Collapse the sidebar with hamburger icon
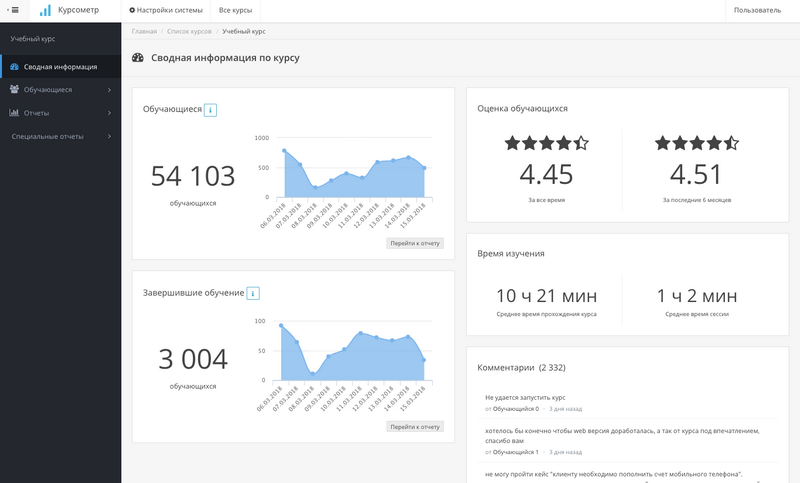This screenshot has width=800, height=483. (14, 10)
